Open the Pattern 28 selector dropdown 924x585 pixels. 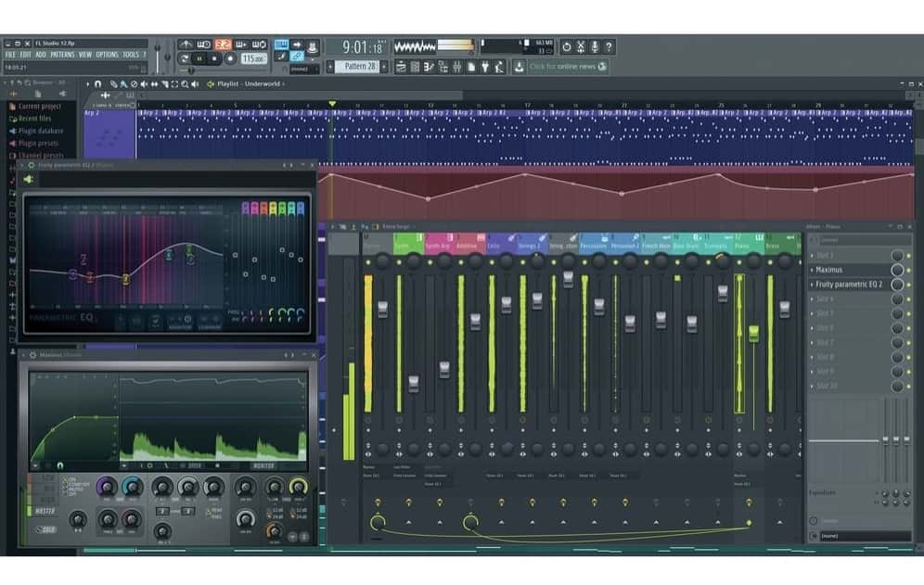coord(360,67)
